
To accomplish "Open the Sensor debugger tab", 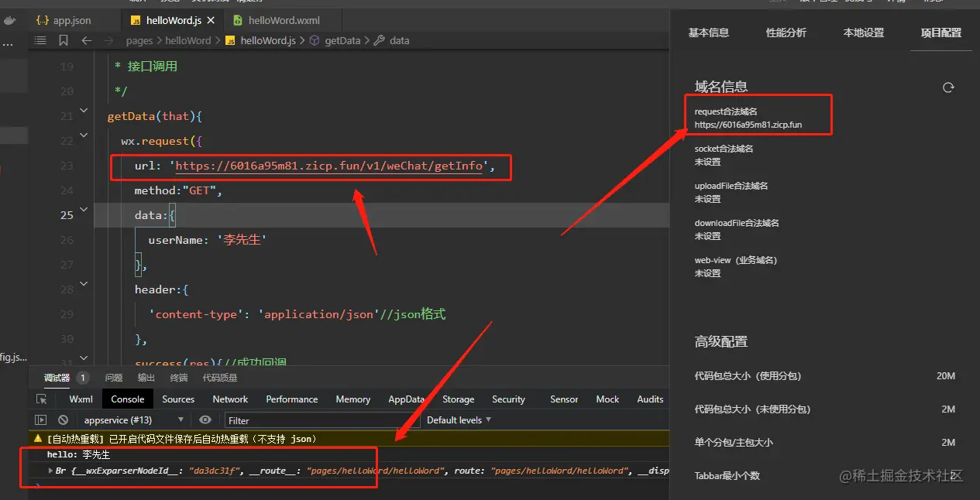I will coord(564,399).
